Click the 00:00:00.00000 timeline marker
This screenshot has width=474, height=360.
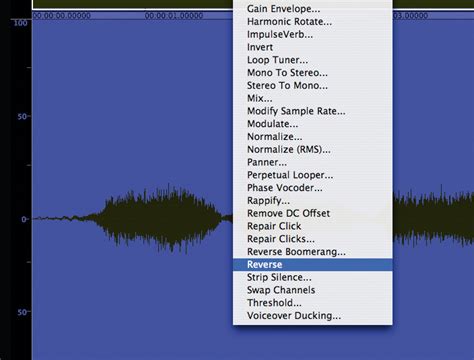pyautogui.click(x=62, y=16)
